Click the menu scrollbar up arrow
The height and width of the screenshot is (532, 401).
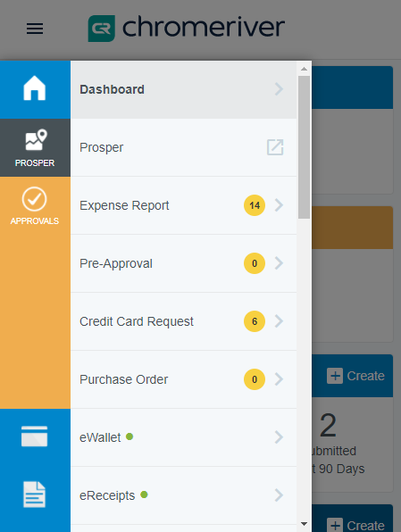[x=304, y=69]
